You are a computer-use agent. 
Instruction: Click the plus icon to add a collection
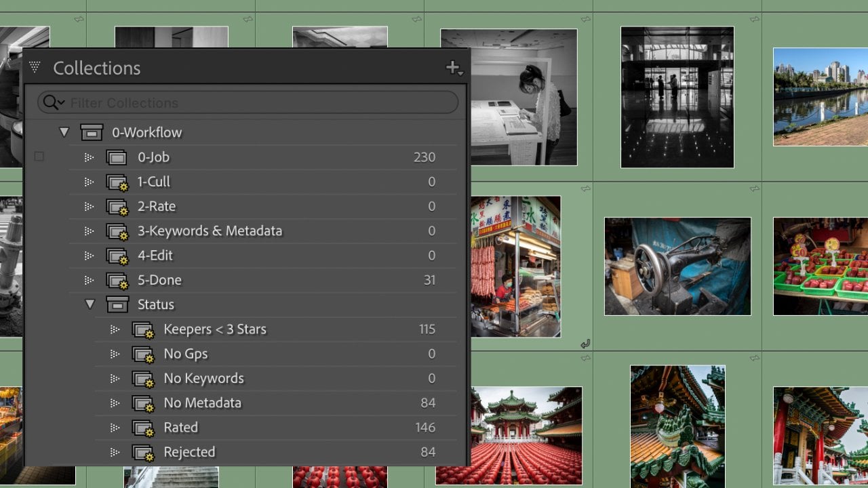[x=453, y=68]
